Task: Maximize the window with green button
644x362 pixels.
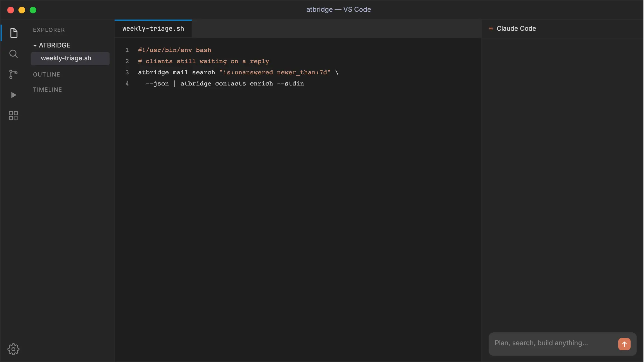Action: tap(33, 10)
